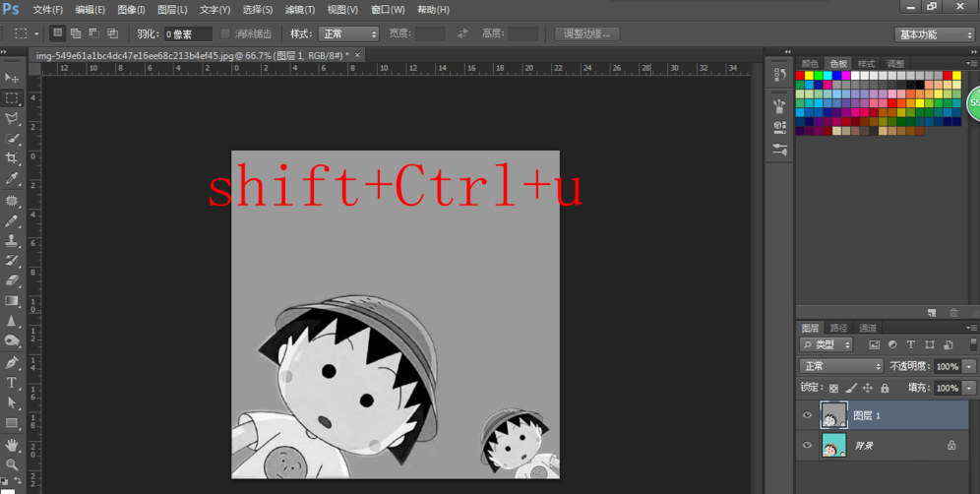Viewport: 980px width, 494px height.
Task: Click the swap width and height icon
Action: click(463, 33)
